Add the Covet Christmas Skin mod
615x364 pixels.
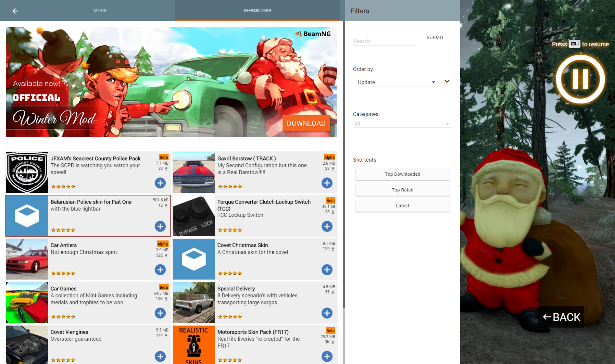[327, 270]
